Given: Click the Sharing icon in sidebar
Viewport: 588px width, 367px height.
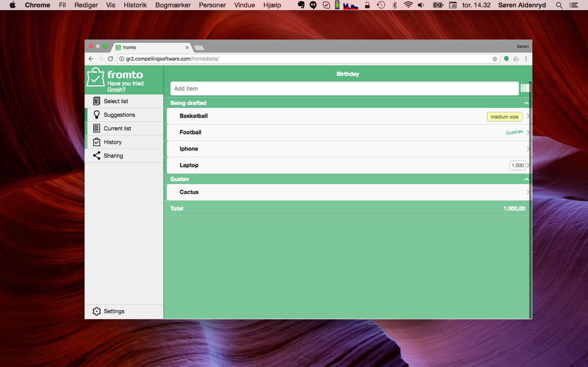Looking at the screenshot, I should click(97, 156).
